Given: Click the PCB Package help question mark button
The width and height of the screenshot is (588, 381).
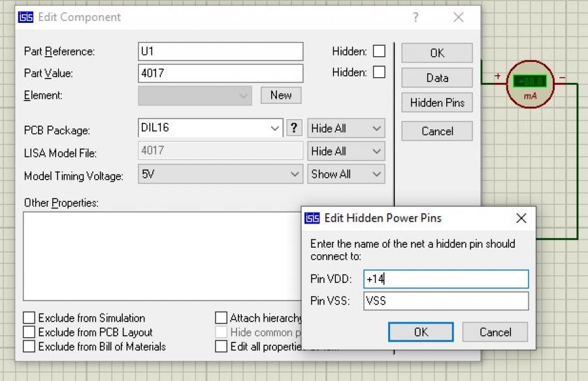Looking at the screenshot, I should click(295, 128).
